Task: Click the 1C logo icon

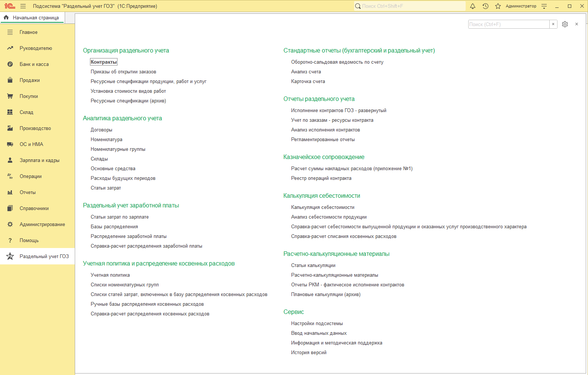Action: coord(10,6)
